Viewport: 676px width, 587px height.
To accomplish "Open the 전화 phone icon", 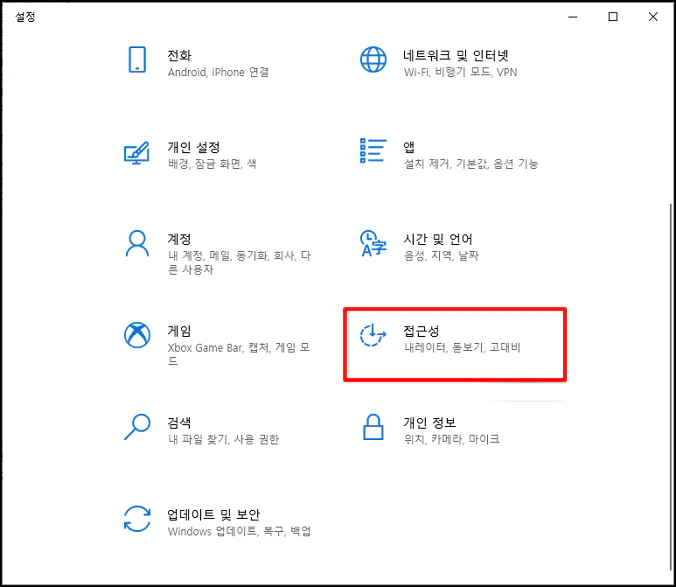I will pyautogui.click(x=137, y=59).
